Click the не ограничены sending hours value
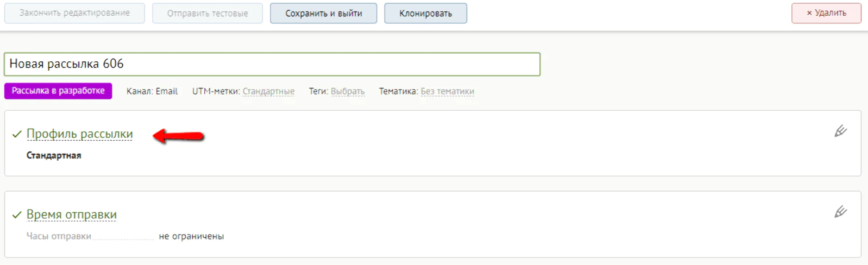 tap(191, 236)
